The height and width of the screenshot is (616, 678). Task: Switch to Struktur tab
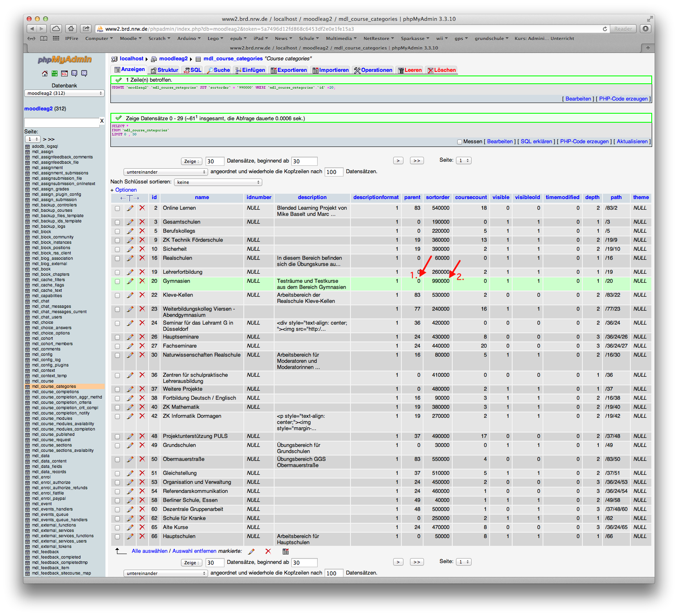pyautogui.click(x=165, y=70)
